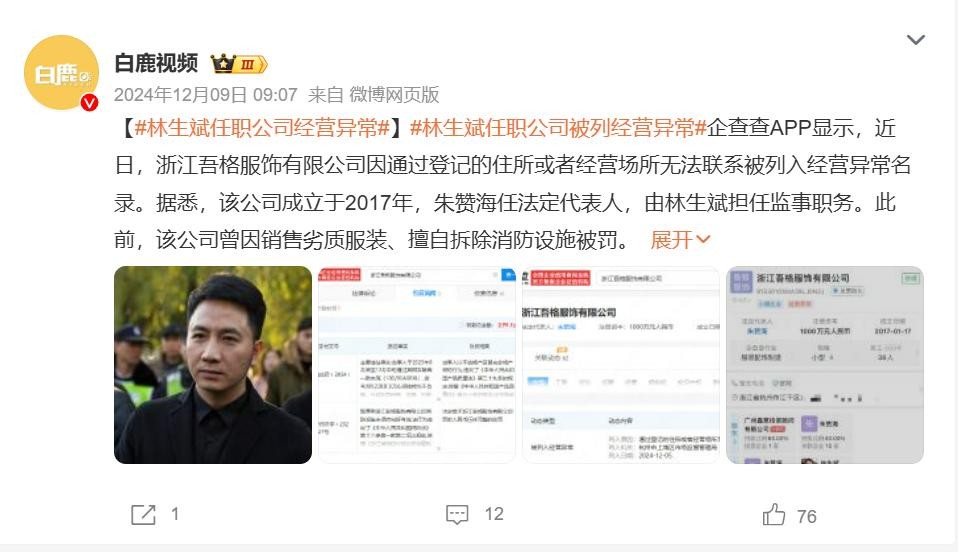Click the red verified badge on avatar
The image size is (958, 552).
click(90, 102)
